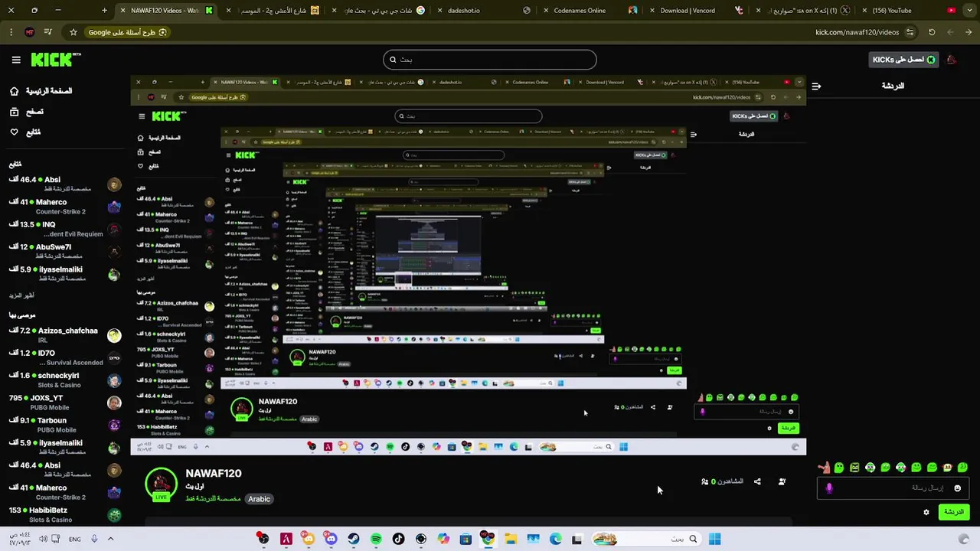Open Windows Start menu on taskbar
Viewport: 980px width, 551px height.
coord(714,540)
